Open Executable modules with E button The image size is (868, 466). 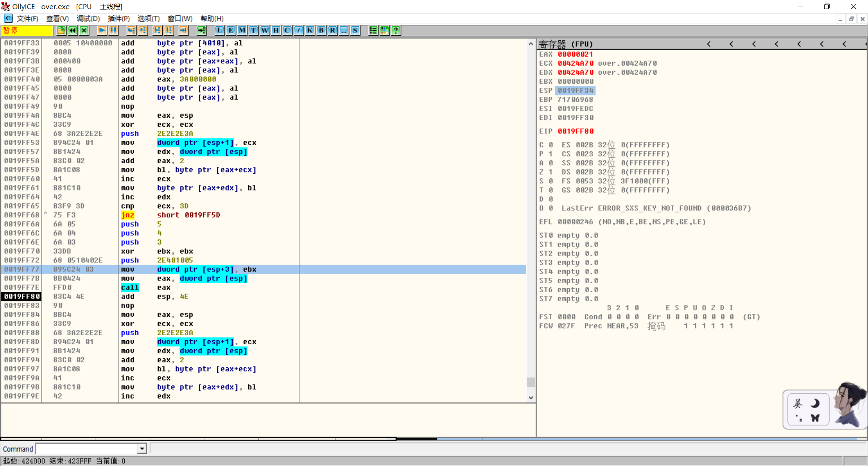tap(231, 30)
